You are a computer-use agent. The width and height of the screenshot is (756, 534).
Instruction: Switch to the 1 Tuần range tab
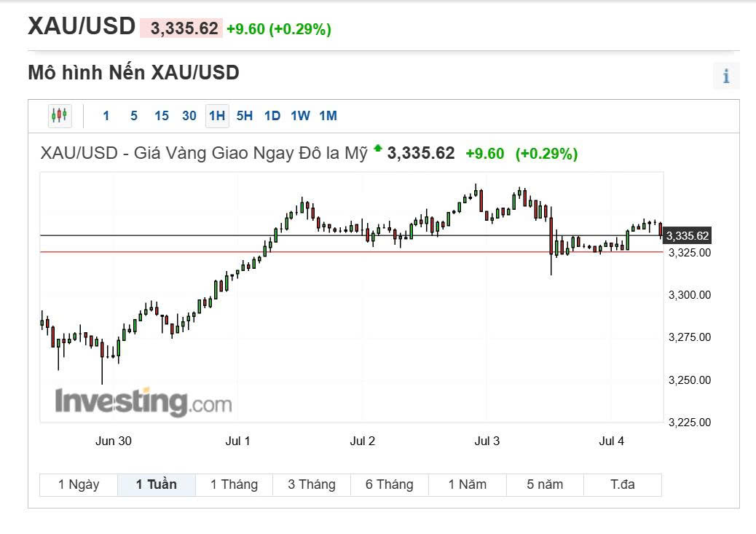click(157, 484)
